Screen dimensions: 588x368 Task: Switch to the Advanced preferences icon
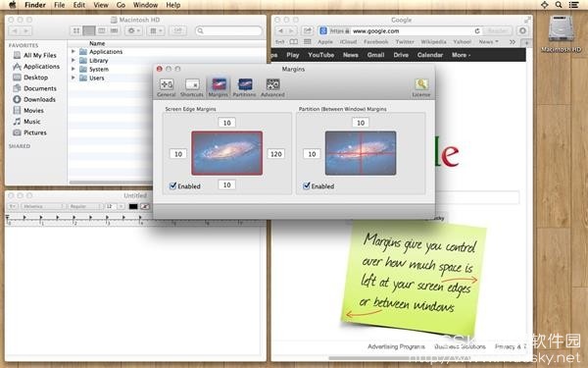pyautogui.click(x=272, y=87)
